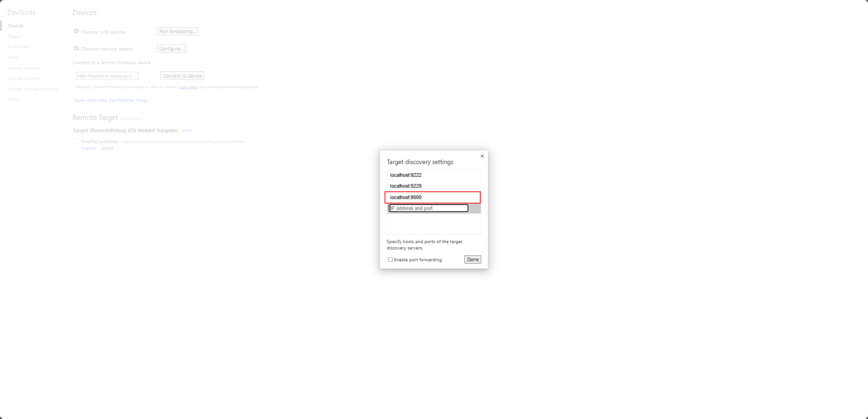Focus the machine-name:port input field

tap(107, 76)
